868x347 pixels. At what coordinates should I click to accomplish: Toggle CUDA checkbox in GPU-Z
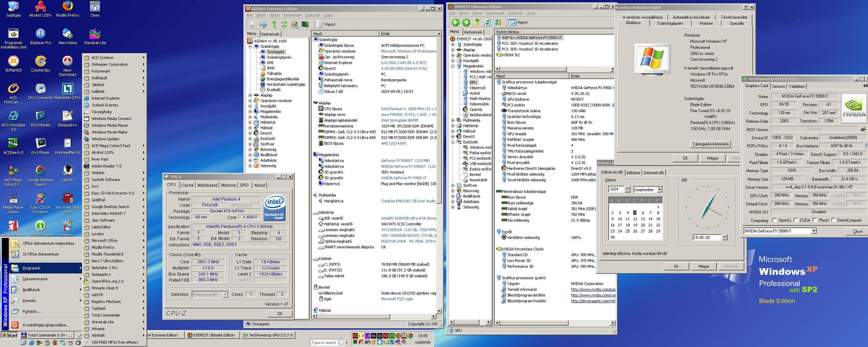[796, 220]
